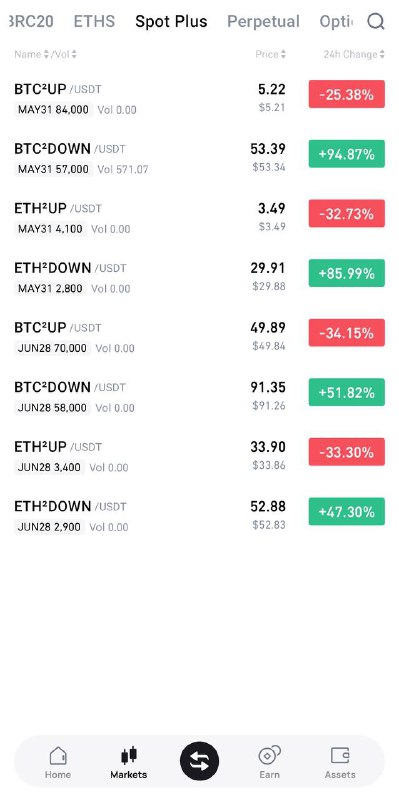
Task: Click the +94.87% change badge
Action: (346, 154)
